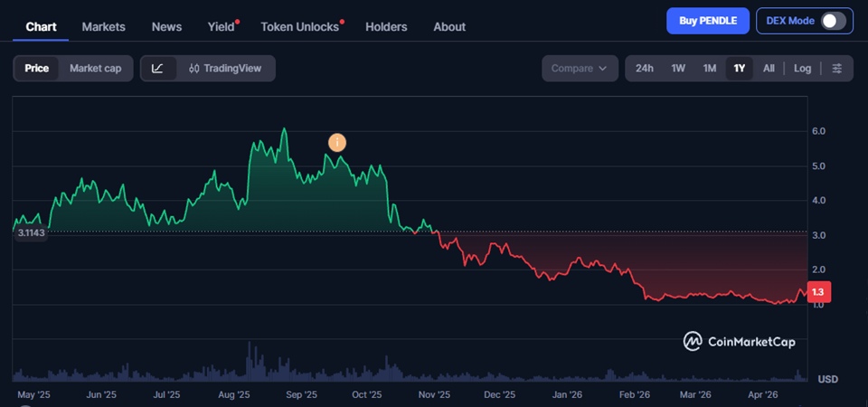868x407 pixels.
Task: Click the 3.1143 starting price label
Action: pyautogui.click(x=31, y=233)
